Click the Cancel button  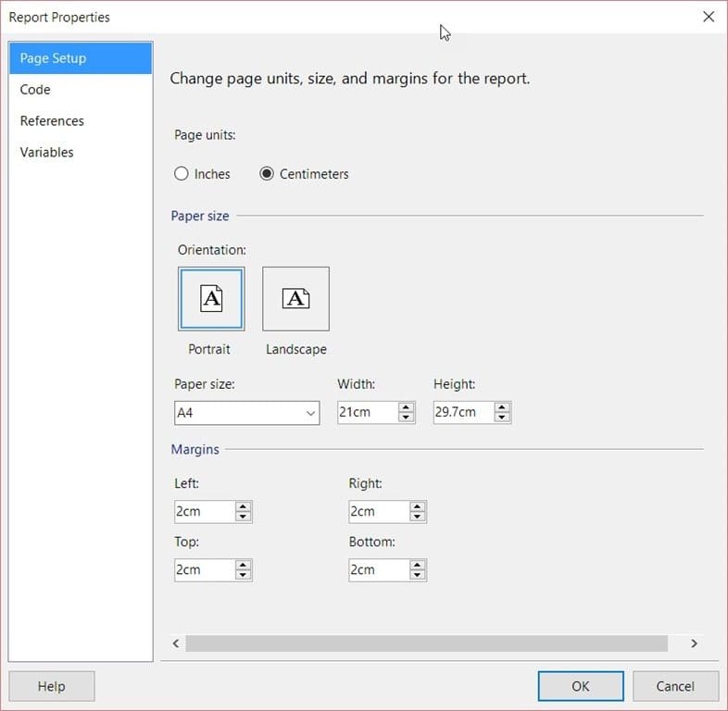click(675, 686)
